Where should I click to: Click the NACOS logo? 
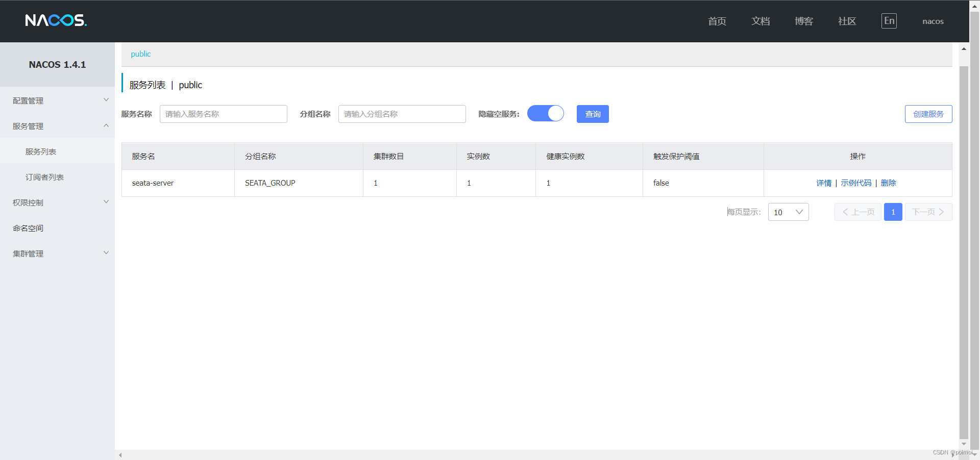point(56,20)
